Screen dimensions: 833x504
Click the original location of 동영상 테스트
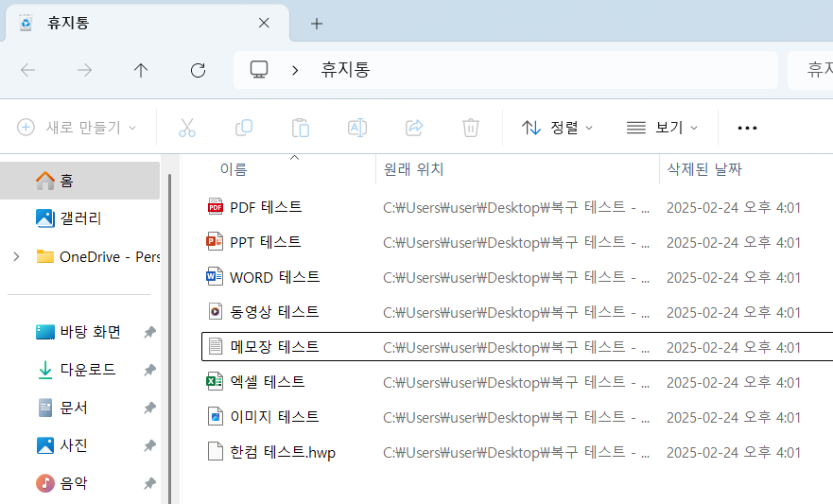(516, 312)
